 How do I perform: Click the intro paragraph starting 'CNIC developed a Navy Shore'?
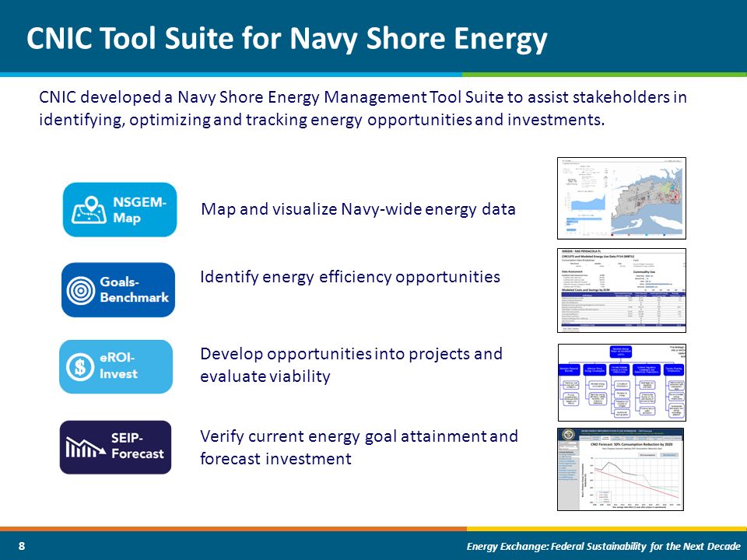(x=363, y=108)
